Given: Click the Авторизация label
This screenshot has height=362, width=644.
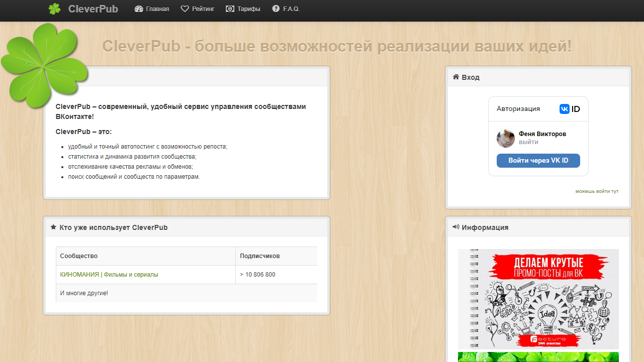Looking at the screenshot, I should (518, 108).
